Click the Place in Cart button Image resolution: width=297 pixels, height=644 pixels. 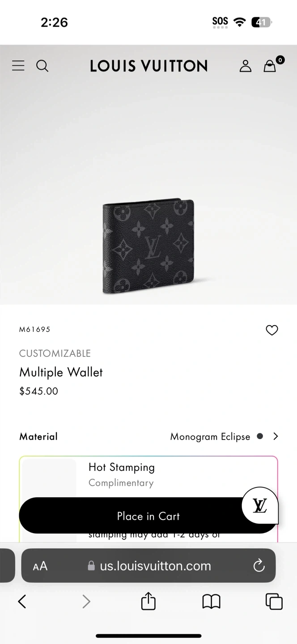tap(148, 516)
